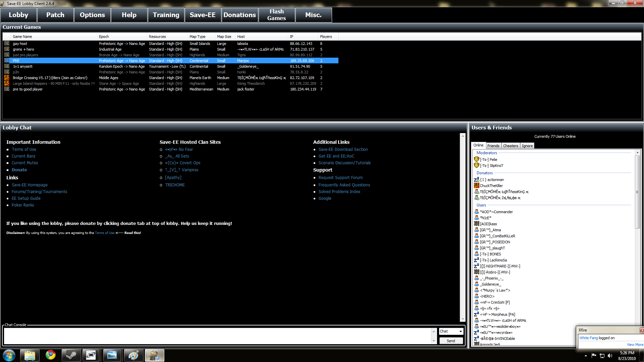
Task: Open the Cheaters tab
Action: point(511,146)
